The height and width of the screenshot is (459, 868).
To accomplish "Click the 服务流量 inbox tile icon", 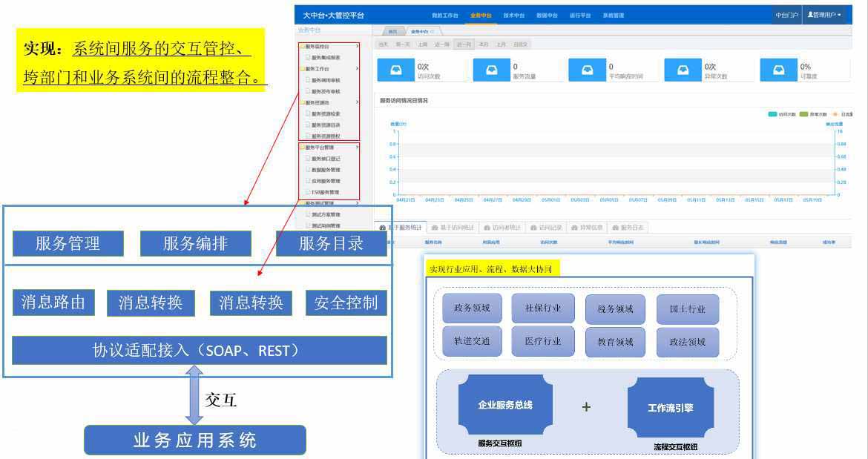I will (x=491, y=70).
